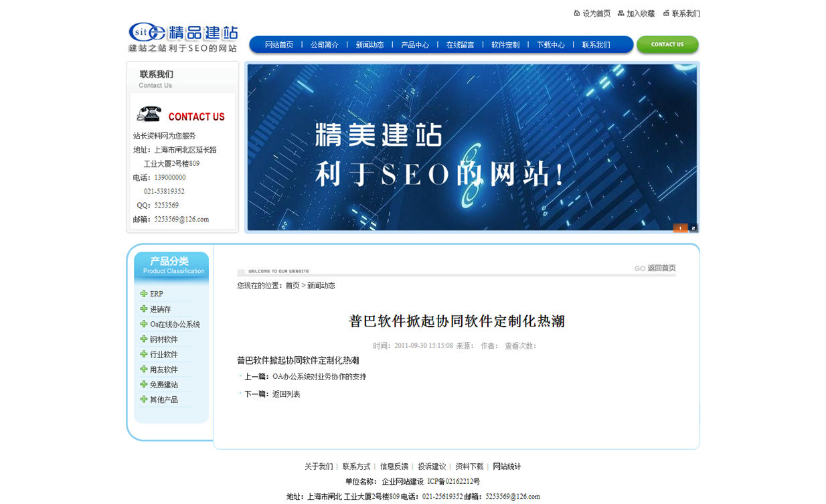Click the article timestamp 2011-09-30 15:15:08

point(424,346)
